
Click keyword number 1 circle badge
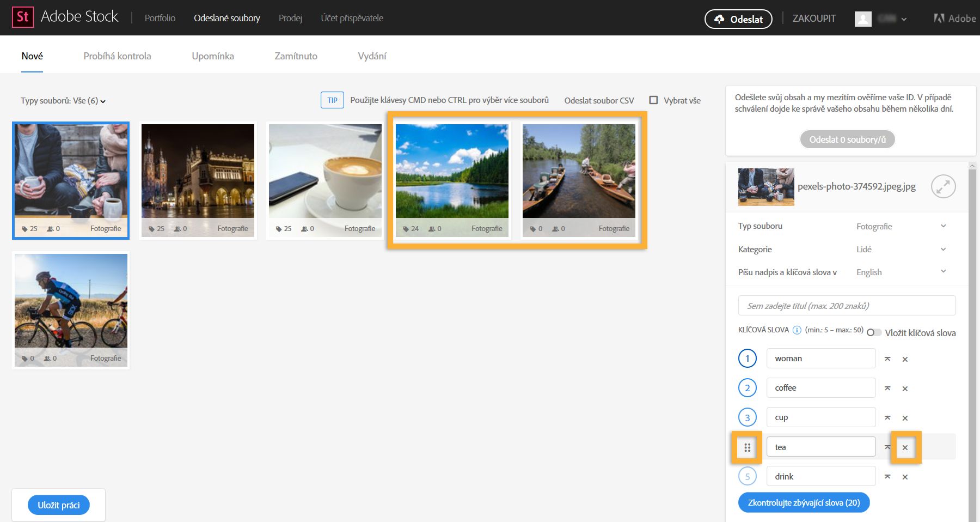[748, 358]
